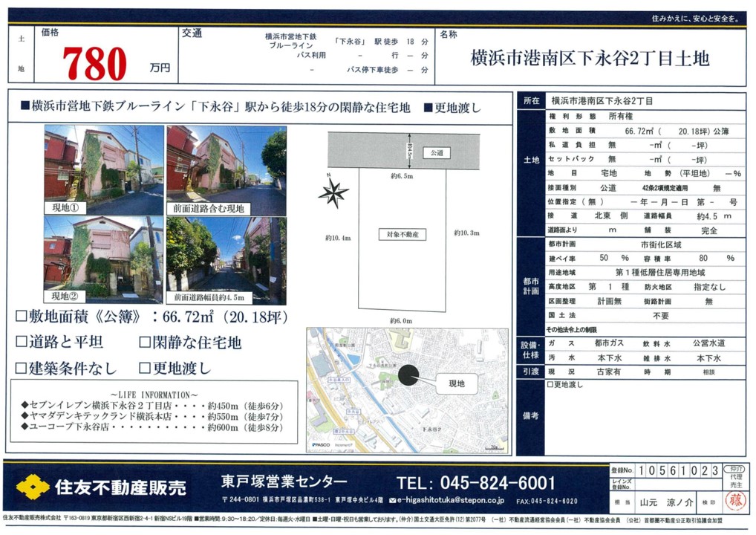The image size is (756, 535).
Task: Click the 公道 label on the road diagram
Action: [x=436, y=152]
